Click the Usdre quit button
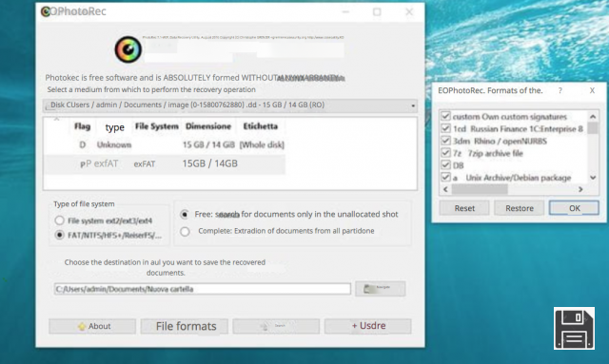 click(368, 326)
